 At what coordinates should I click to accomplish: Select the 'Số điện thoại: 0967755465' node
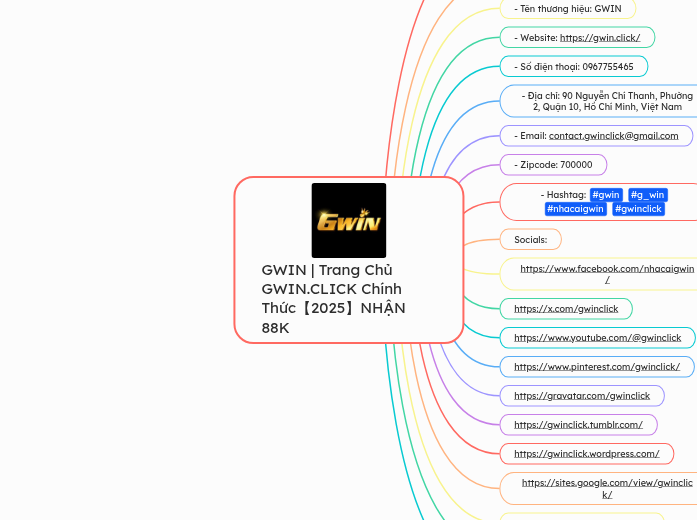pyautogui.click(x=574, y=67)
